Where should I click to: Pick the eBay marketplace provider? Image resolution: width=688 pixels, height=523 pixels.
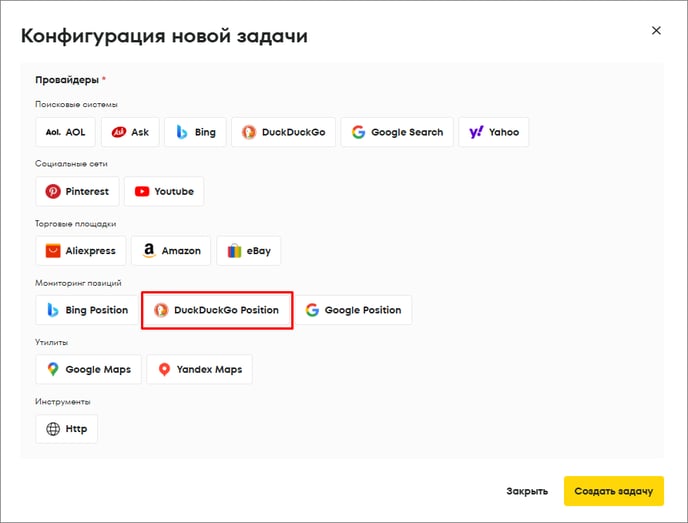249,251
